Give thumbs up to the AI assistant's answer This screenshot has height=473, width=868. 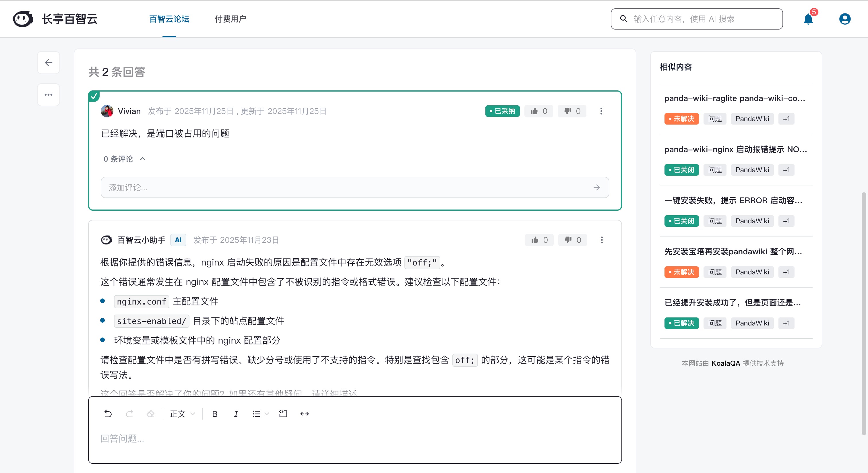[539, 240]
